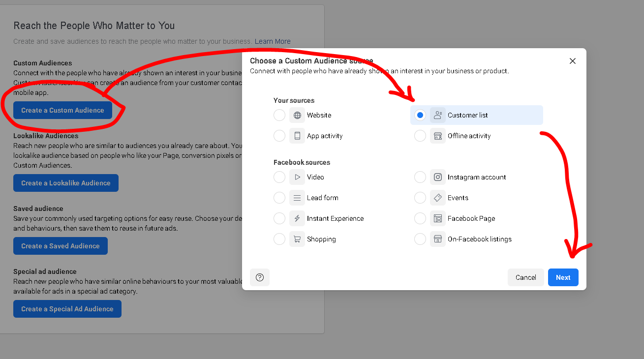Select the Instagram account radio button
644x359 pixels.
pos(420,177)
